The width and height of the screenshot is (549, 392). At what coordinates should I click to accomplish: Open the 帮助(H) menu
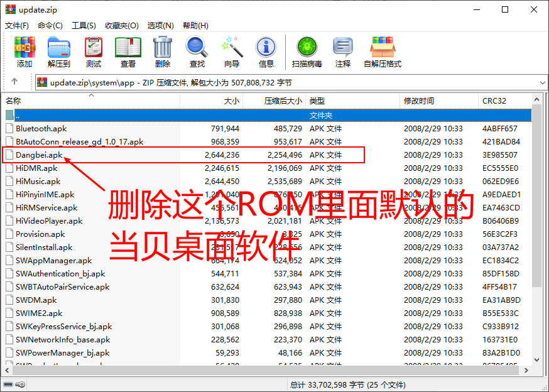pyautogui.click(x=195, y=26)
